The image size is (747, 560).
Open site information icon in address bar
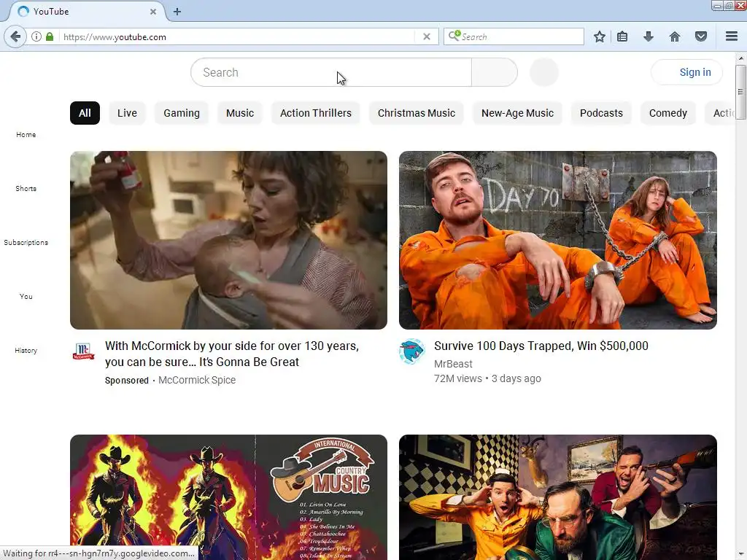[36, 36]
